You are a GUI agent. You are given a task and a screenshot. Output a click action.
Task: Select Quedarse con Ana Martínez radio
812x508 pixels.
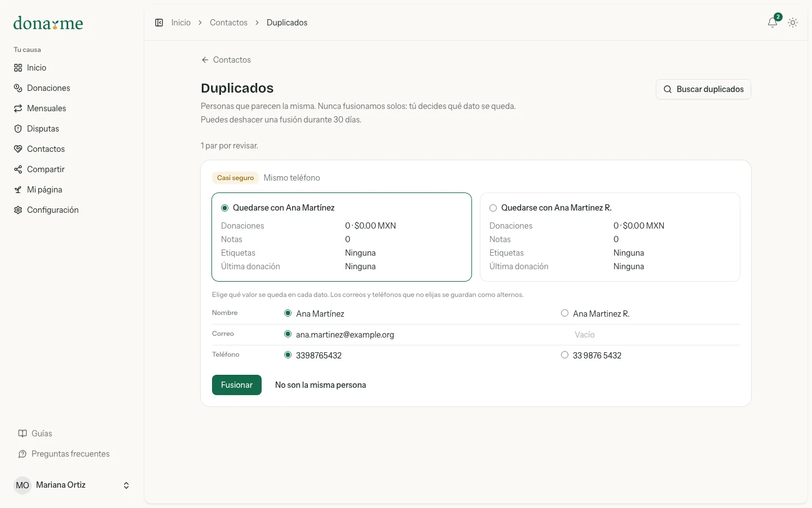click(225, 208)
